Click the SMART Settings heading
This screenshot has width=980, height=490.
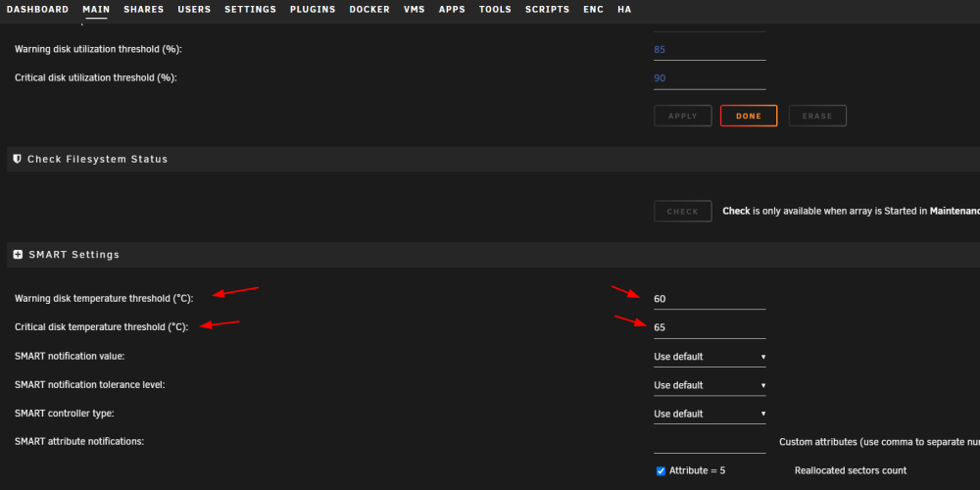(74, 255)
